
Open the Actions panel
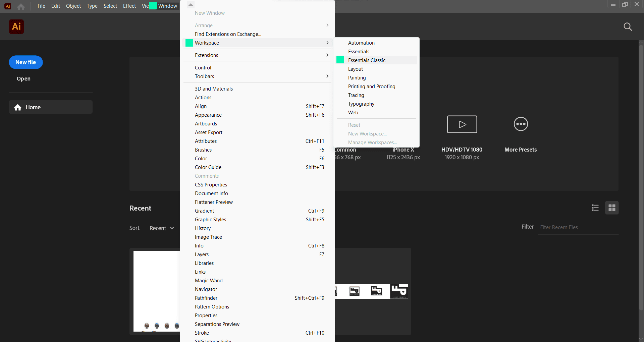pyautogui.click(x=258, y=97)
